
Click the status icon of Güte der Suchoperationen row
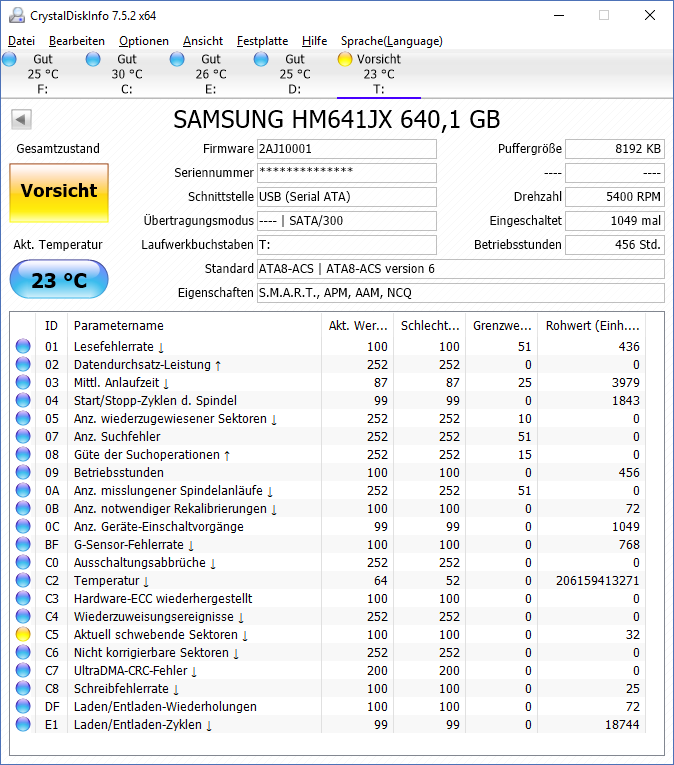click(23, 455)
